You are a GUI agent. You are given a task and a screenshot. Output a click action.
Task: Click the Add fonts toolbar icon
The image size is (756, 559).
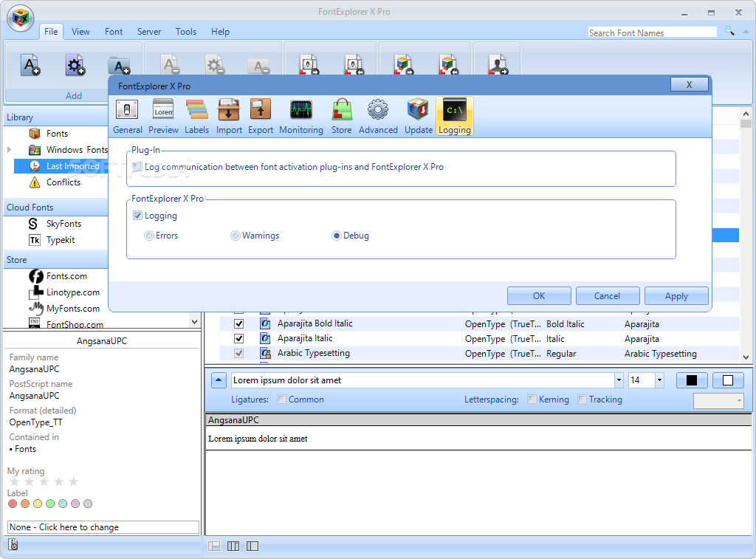tap(30, 65)
